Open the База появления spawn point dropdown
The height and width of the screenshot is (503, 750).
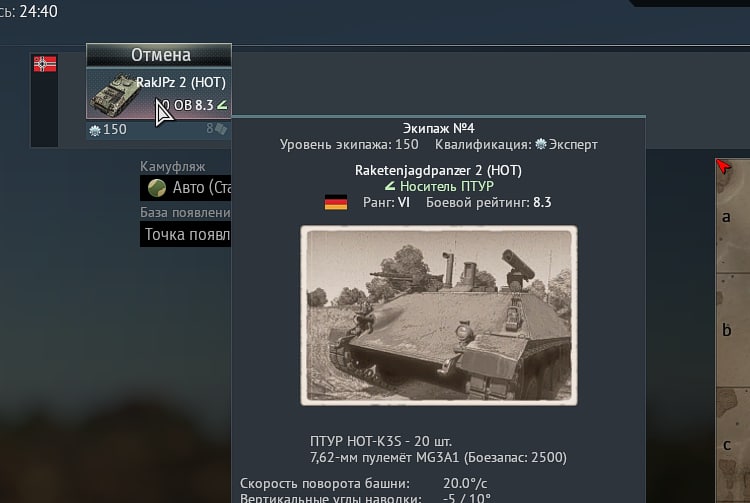[186, 235]
